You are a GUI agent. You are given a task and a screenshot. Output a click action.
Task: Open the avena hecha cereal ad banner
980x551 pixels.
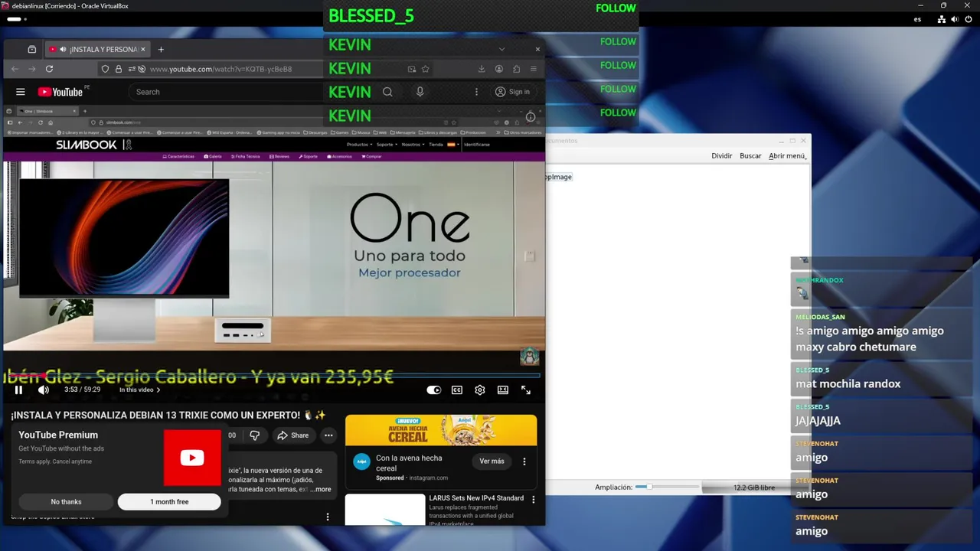point(441,430)
